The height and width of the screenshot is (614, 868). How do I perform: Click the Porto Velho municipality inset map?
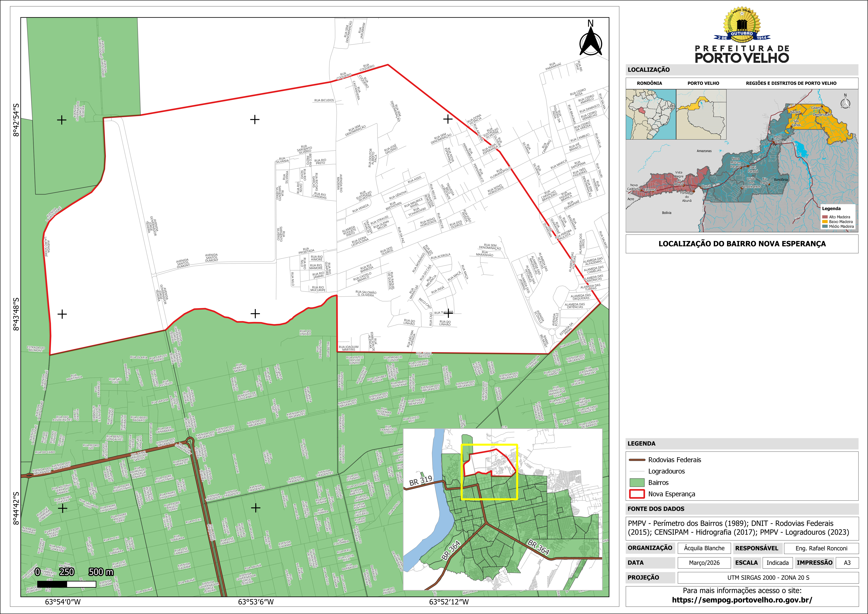(701, 114)
